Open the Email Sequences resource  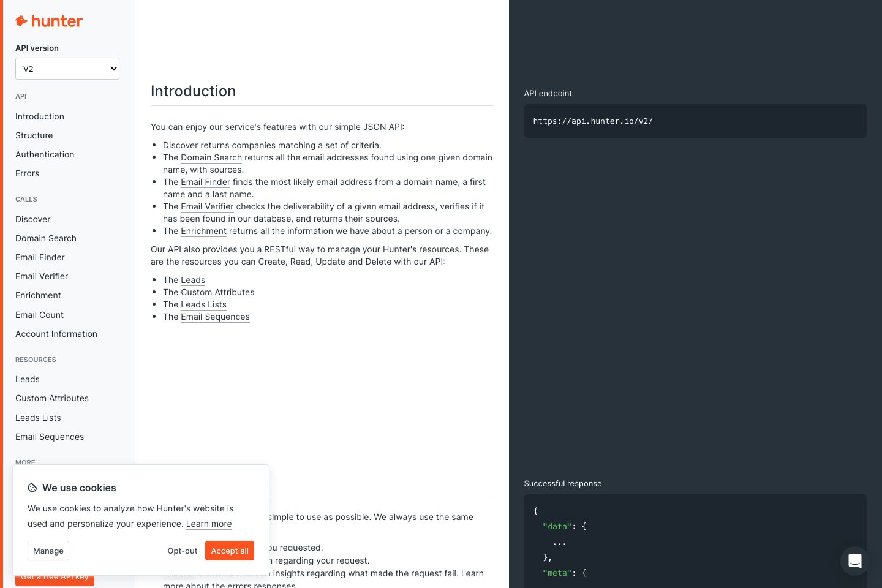pos(50,436)
